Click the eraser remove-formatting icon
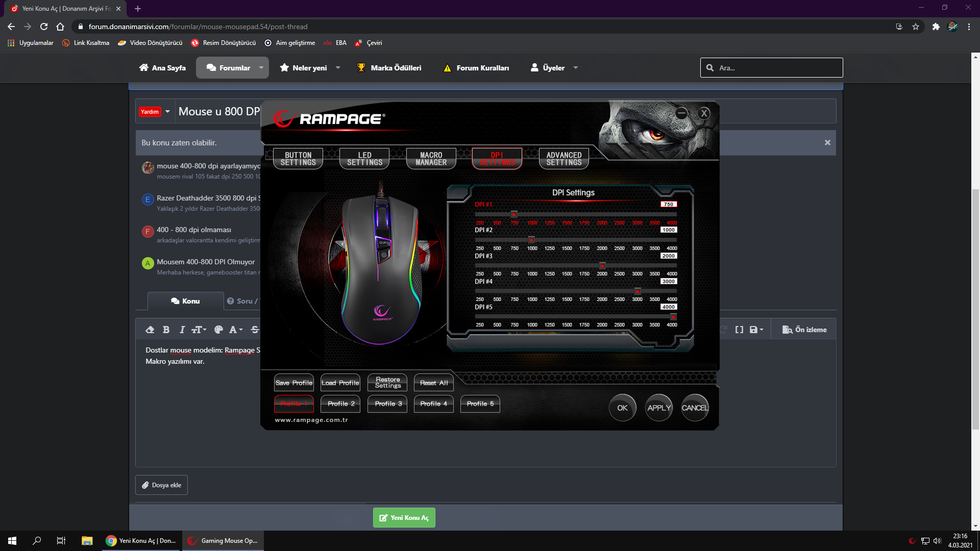This screenshot has height=551, width=980. click(150, 330)
